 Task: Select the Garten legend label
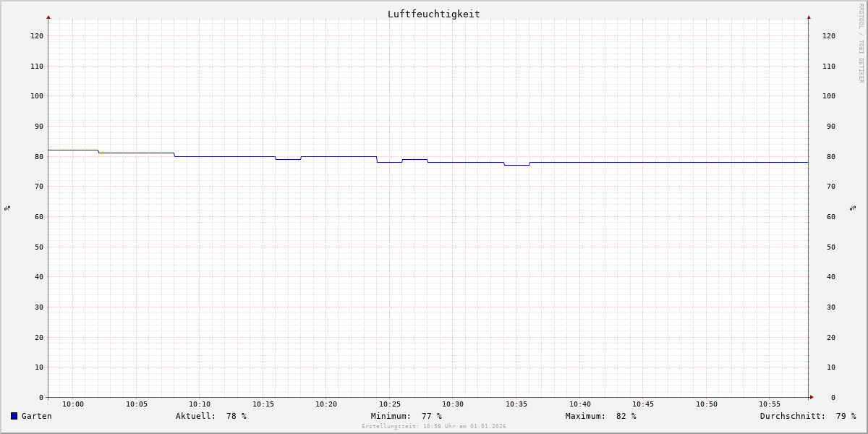36,416
